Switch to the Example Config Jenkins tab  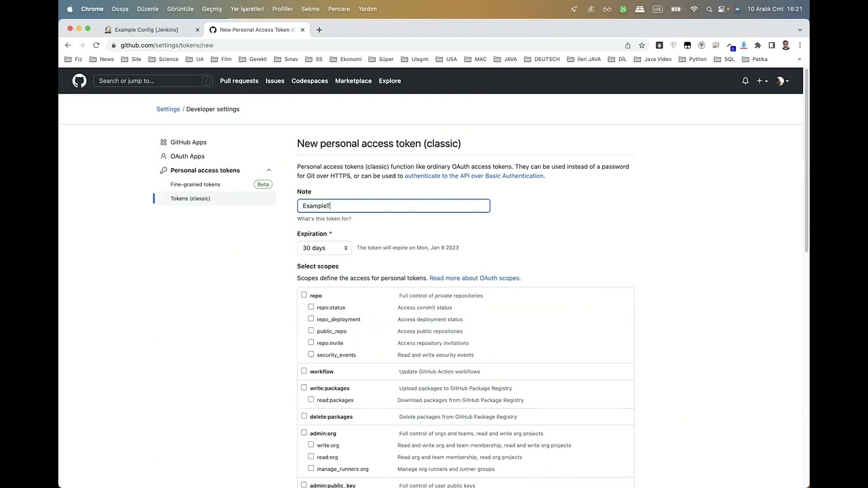point(151,30)
